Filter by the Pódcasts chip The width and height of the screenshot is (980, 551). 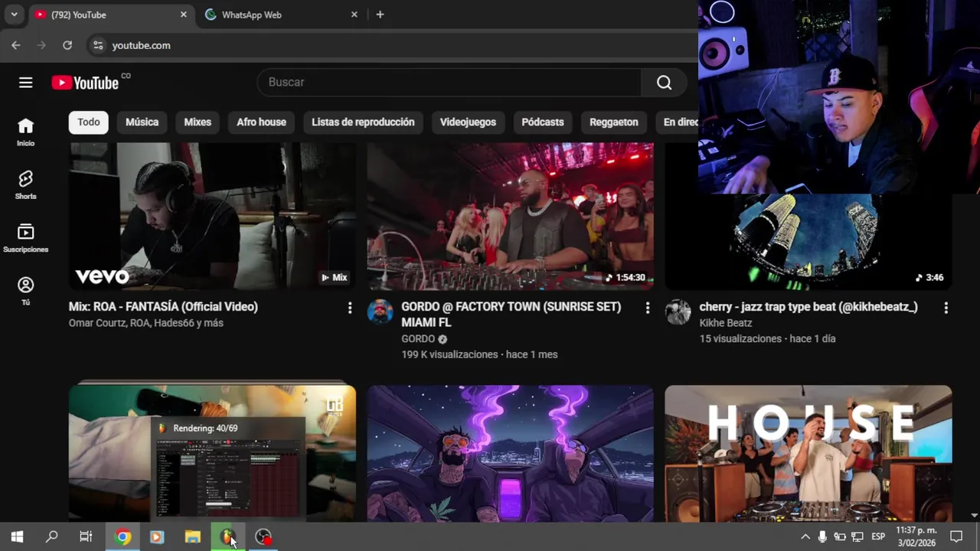pyautogui.click(x=543, y=122)
